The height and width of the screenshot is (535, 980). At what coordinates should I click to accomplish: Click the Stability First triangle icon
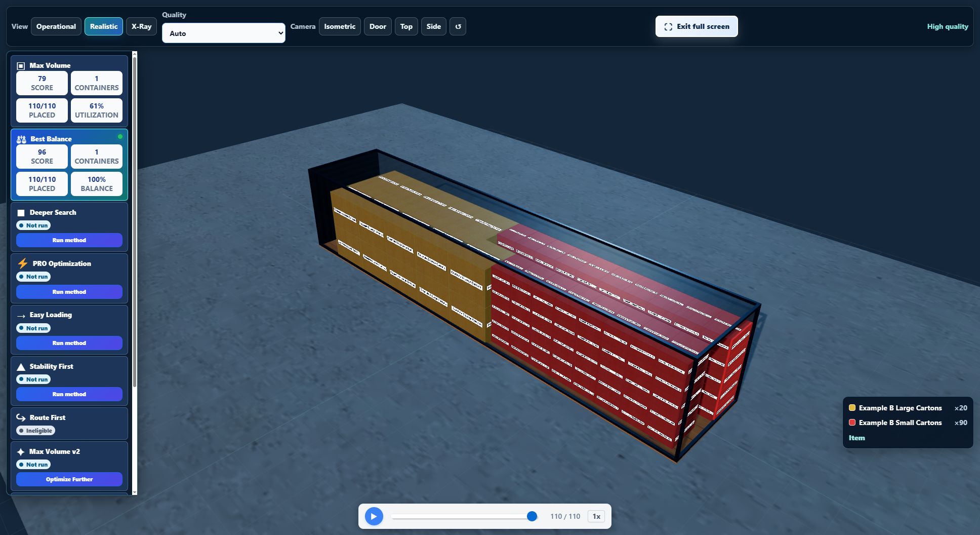21,367
